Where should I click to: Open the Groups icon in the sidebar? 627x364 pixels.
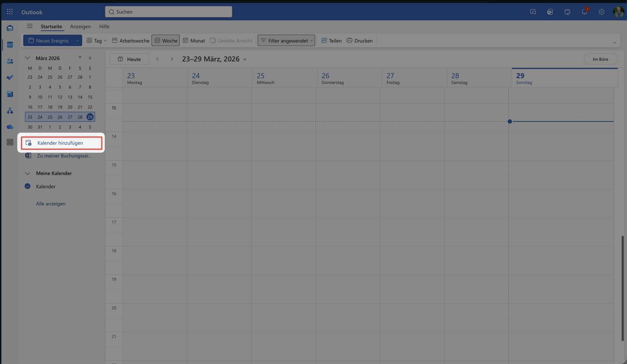(10, 111)
